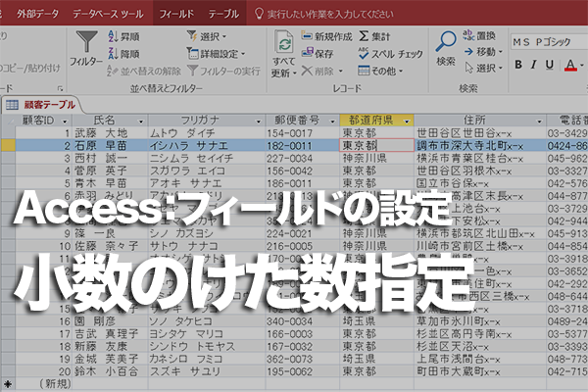Image resolution: width=588 pixels, height=392 pixels.
Task: Click the コピー/貼り付け format painter label
Action: (x=30, y=68)
